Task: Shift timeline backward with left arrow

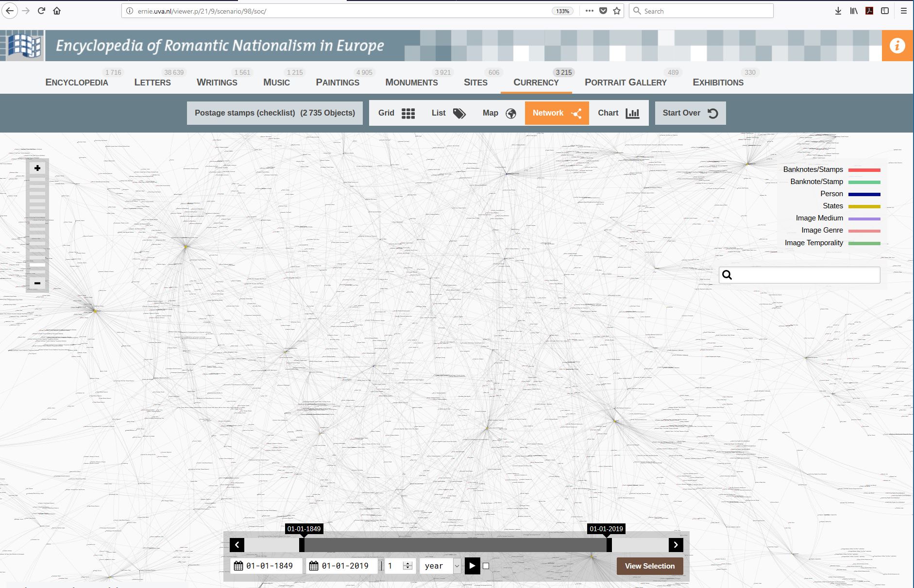Action: (237, 545)
